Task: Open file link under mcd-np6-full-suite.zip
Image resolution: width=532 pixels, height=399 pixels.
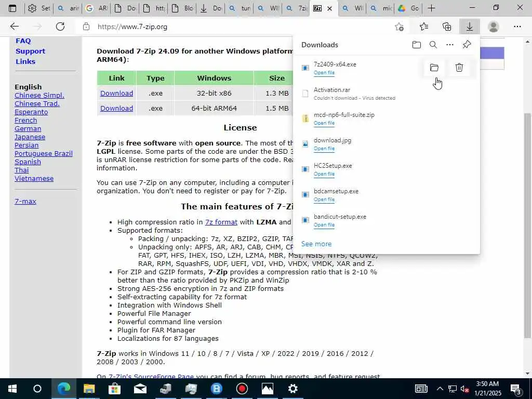Action: [324, 123]
